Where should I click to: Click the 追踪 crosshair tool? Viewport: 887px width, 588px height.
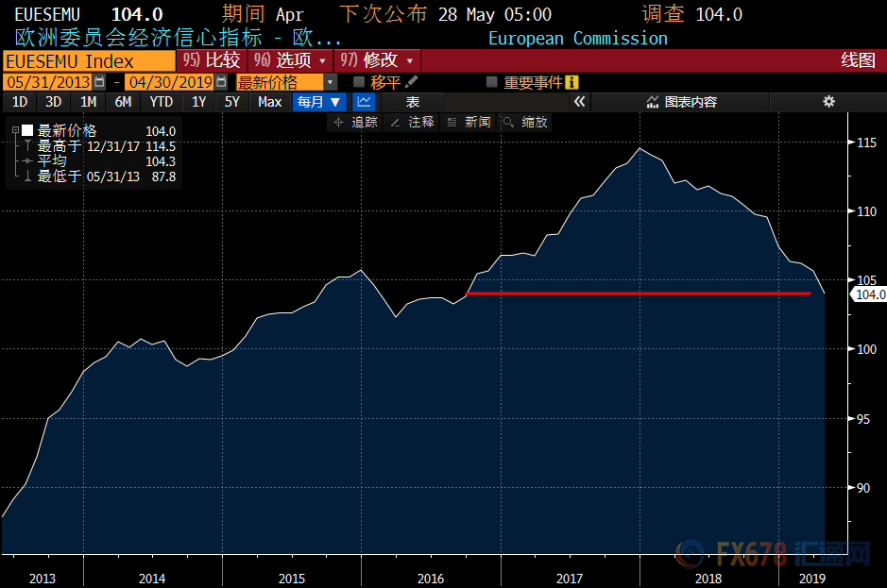tap(356, 122)
